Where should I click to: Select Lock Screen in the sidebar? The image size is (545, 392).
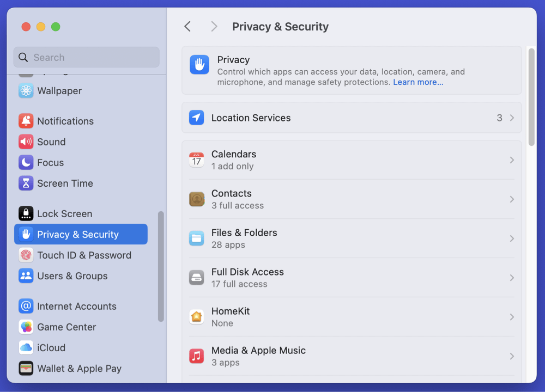pyautogui.click(x=64, y=213)
